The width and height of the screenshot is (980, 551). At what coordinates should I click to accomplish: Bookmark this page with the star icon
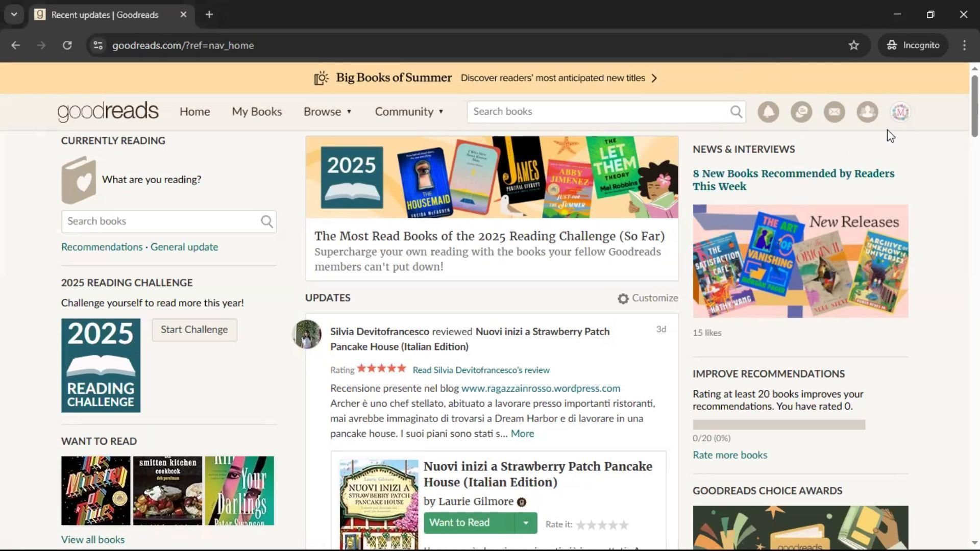tap(854, 45)
